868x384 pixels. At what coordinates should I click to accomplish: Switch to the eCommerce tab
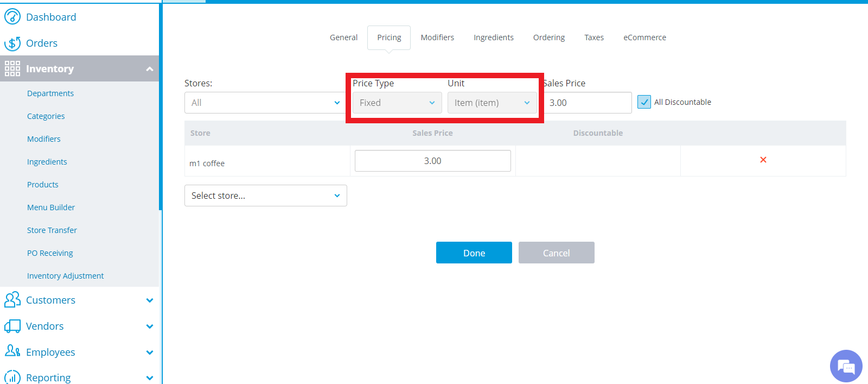tap(644, 37)
